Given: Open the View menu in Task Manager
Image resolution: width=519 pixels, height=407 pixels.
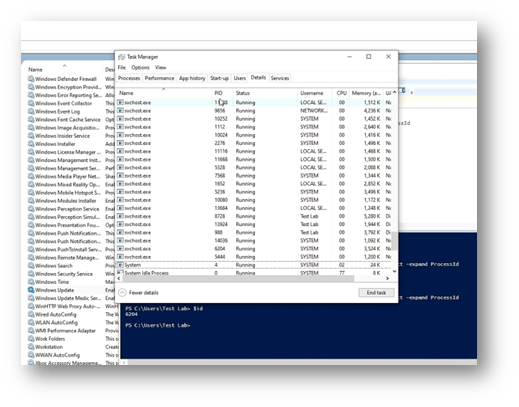Looking at the screenshot, I should (160, 67).
